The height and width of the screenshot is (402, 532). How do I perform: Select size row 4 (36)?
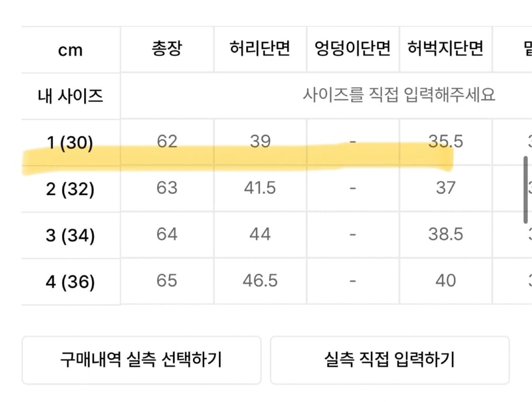[x=69, y=281]
